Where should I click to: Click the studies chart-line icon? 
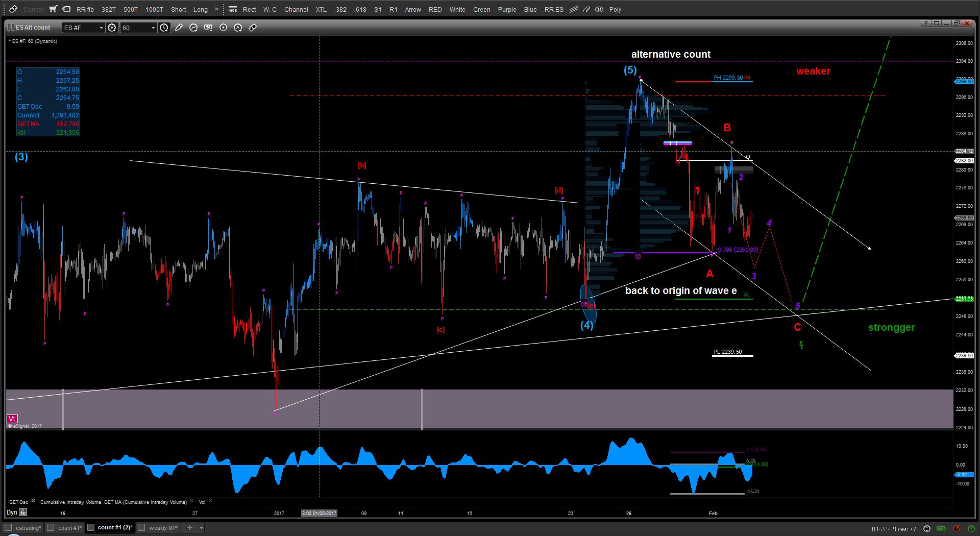[193, 28]
